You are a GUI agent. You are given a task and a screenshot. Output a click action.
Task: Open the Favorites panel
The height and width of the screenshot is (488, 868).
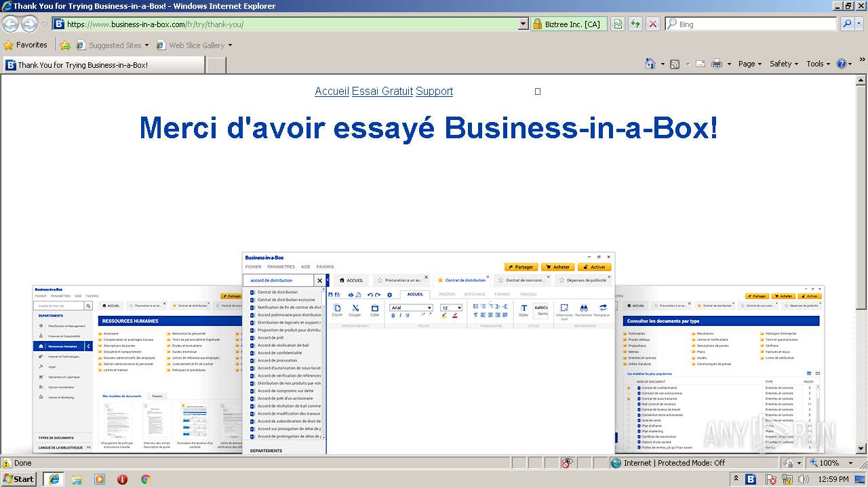(26, 45)
